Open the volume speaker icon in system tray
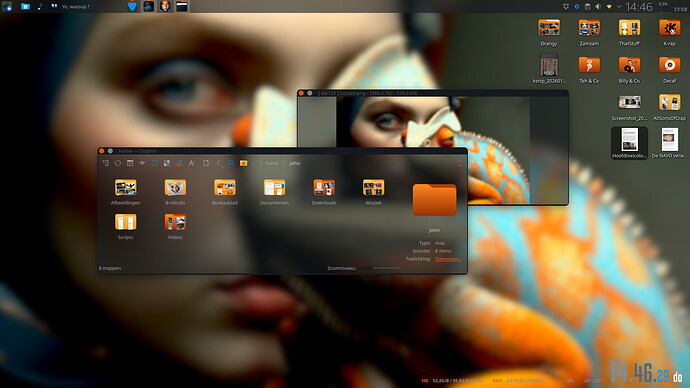690x388 pixels. 598,7
